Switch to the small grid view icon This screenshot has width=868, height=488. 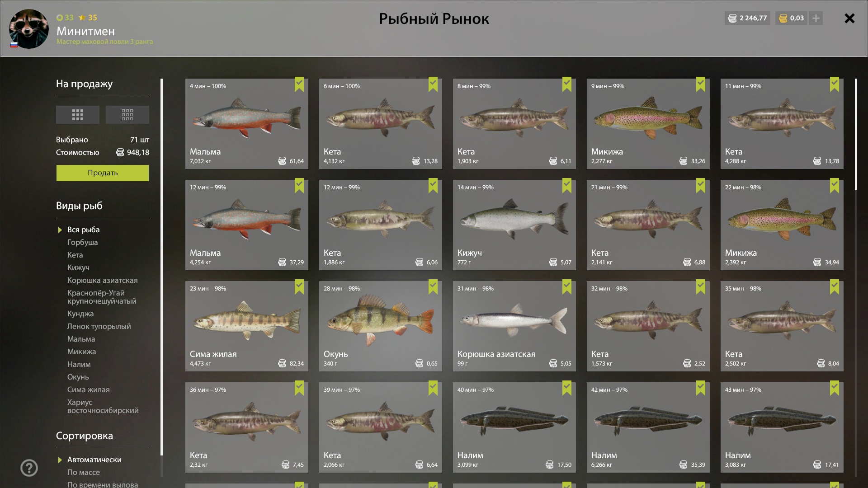(127, 115)
